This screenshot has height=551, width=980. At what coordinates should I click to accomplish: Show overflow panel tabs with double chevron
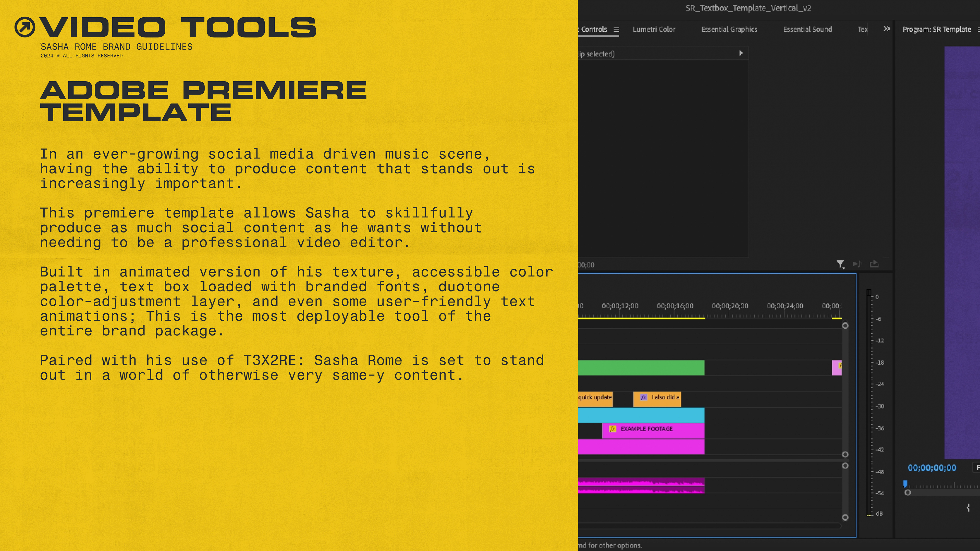coord(887,29)
